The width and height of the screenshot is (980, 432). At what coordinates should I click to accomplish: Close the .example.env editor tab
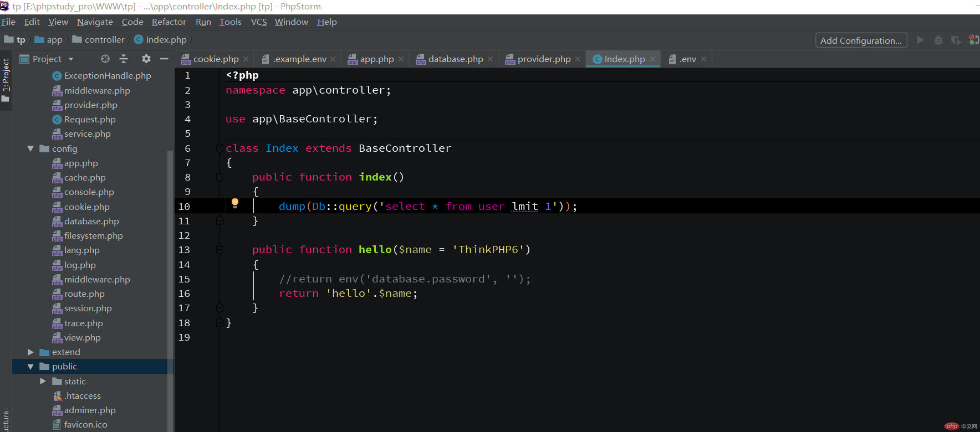point(333,59)
